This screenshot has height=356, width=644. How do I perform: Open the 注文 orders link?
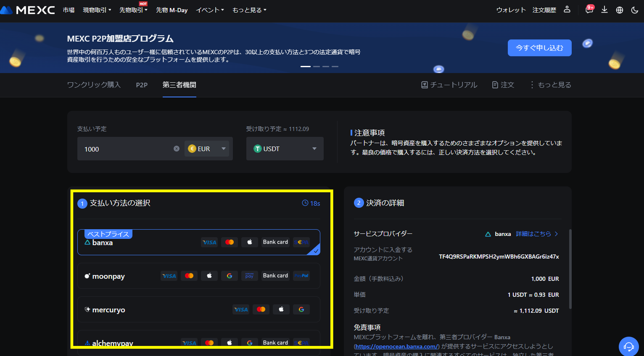point(503,85)
